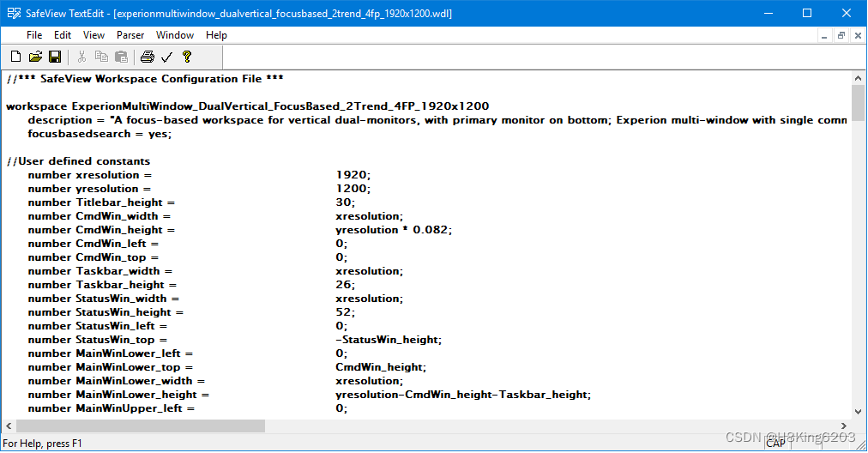Click the vertical scrollbar up arrow
Viewport: 868px width, 453px height.
858,79
